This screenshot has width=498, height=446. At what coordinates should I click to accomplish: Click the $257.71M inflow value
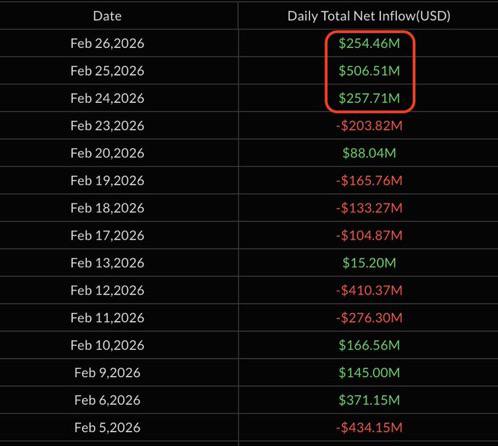point(369,98)
